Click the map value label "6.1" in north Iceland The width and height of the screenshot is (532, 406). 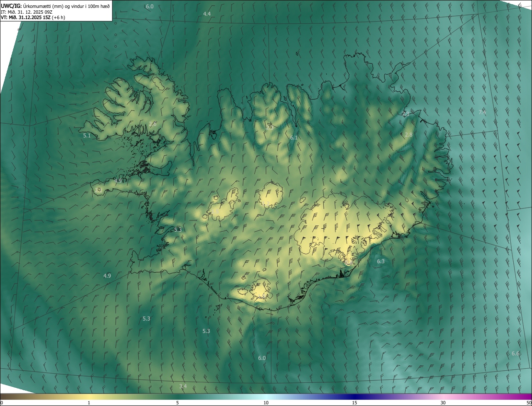[294, 137]
